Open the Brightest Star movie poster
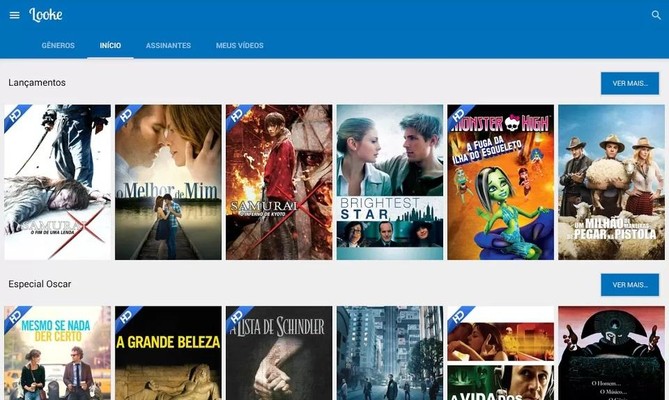 (390, 182)
